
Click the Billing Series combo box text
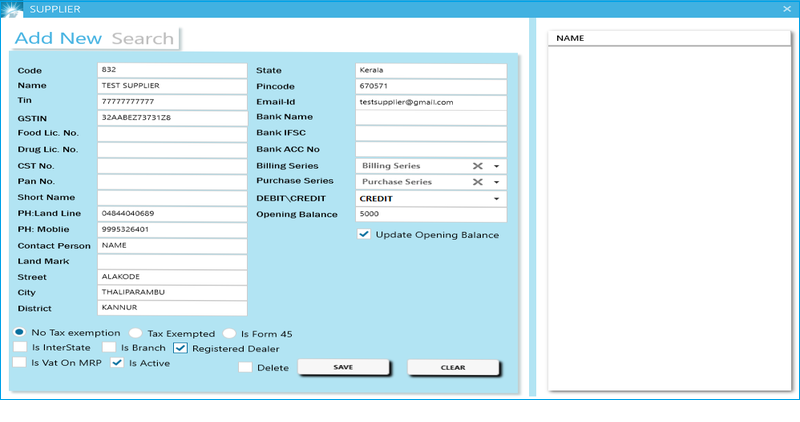391,166
